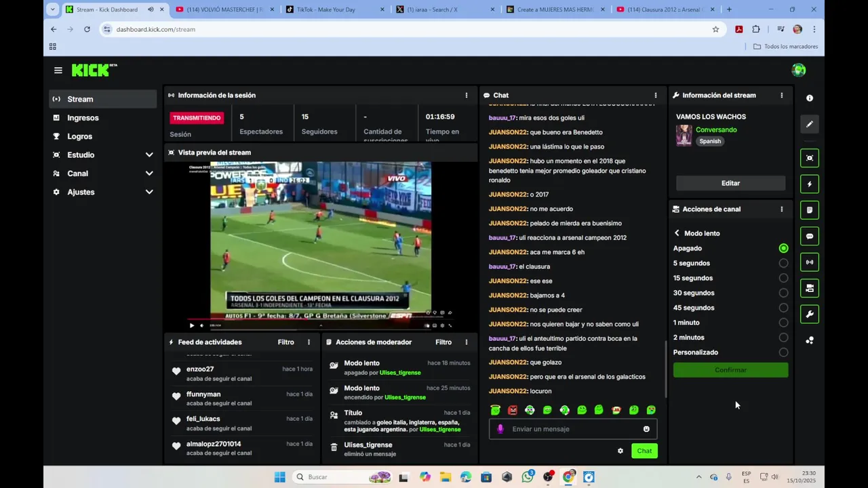This screenshot has width=868, height=488.
Task: Click the Editar stream info button
Action: [730, 183]
